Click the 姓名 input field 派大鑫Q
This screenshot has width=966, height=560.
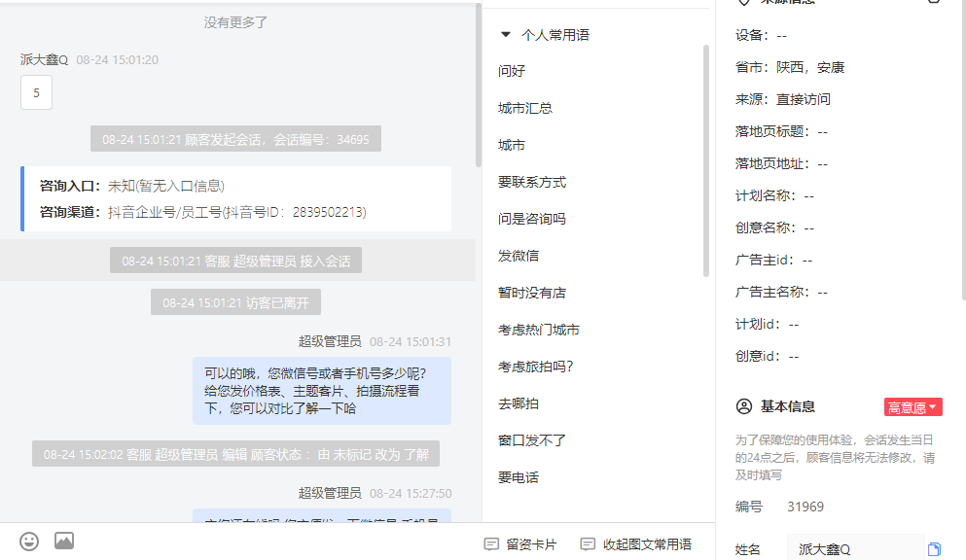(856, 549)
